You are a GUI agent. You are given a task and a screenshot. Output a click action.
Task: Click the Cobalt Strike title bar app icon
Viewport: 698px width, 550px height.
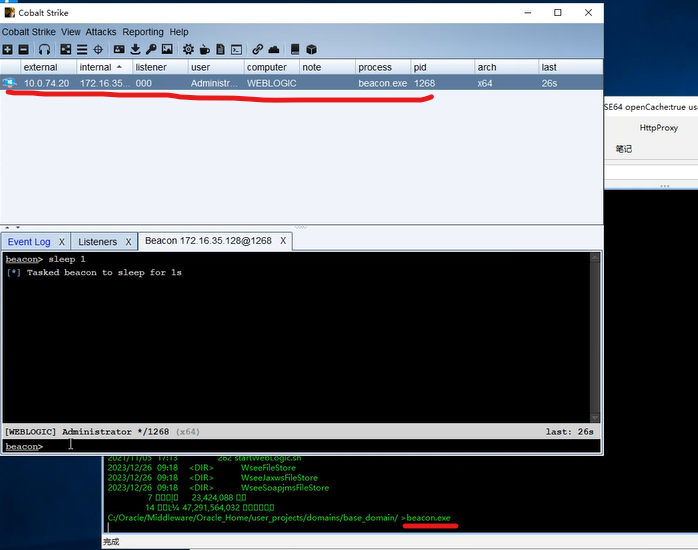point(9,12)
